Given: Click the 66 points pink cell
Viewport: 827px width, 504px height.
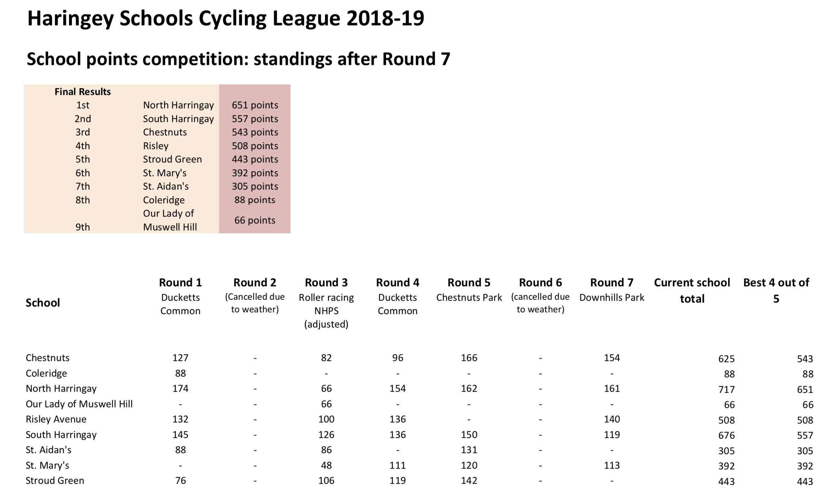Looking at the screenshot, I should pyautogui.click(x=255, y=220).
